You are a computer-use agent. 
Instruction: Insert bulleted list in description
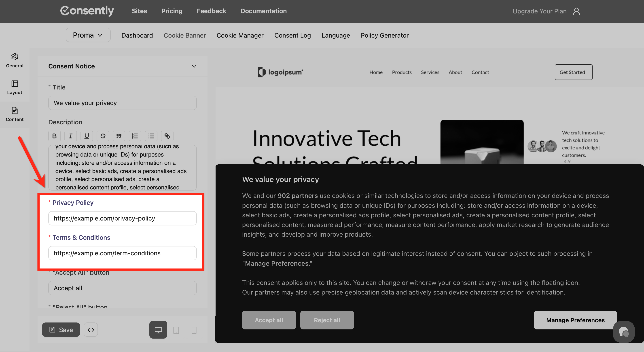click(151, 136)
